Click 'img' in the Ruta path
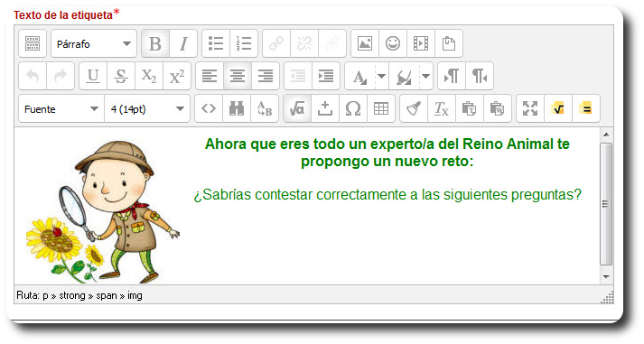This screenshot has height=344, width=644. coord(135,295)
